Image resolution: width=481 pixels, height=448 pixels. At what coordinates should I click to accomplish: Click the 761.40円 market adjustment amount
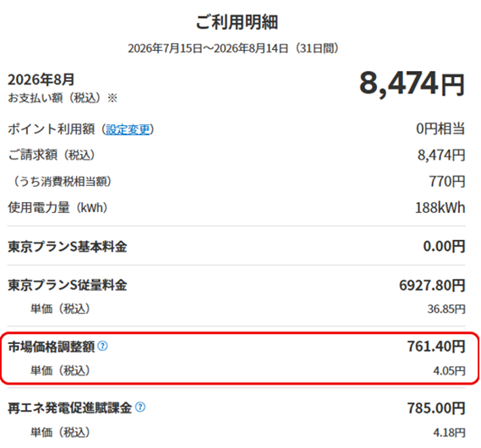click(x=436, y=347)
